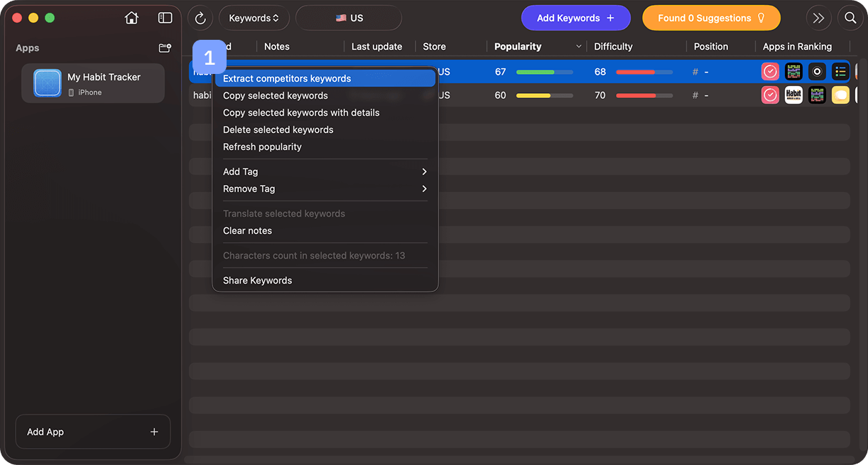Open the search magnifier icon
The height and width of the screenshot is (465, 868).
tap(850, 18)
